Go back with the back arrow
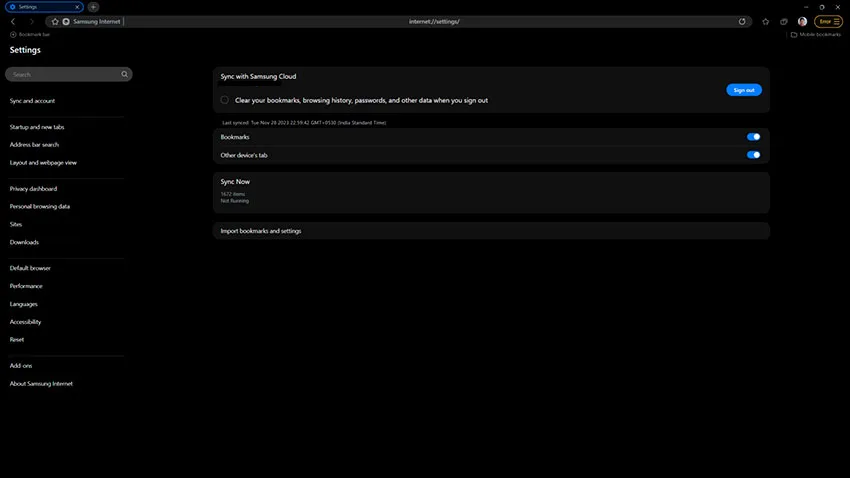 click(13, 22)
